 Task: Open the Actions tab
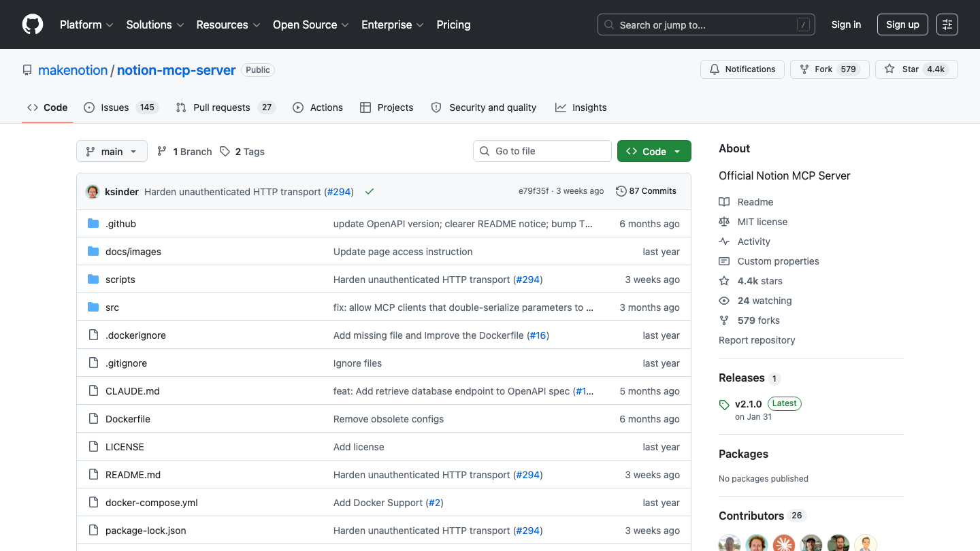click(x=318, y=107)
